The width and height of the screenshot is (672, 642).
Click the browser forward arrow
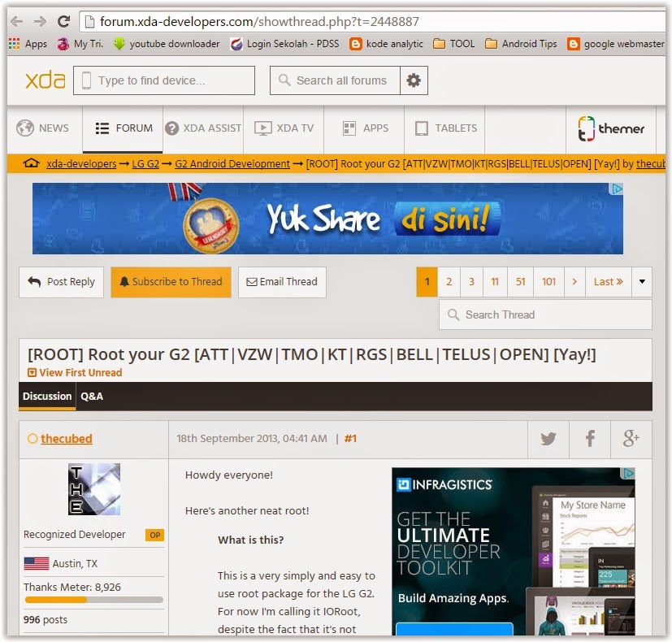coord(40,21)
